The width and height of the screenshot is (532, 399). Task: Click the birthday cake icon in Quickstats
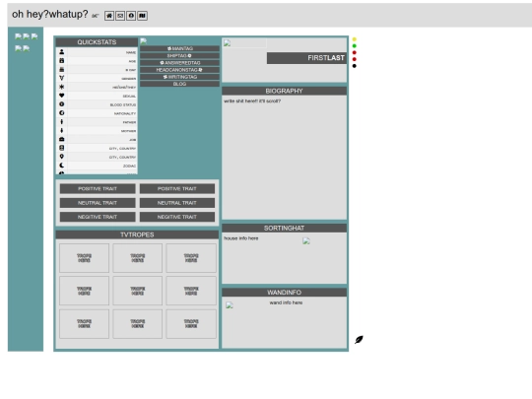click(62, 69)
